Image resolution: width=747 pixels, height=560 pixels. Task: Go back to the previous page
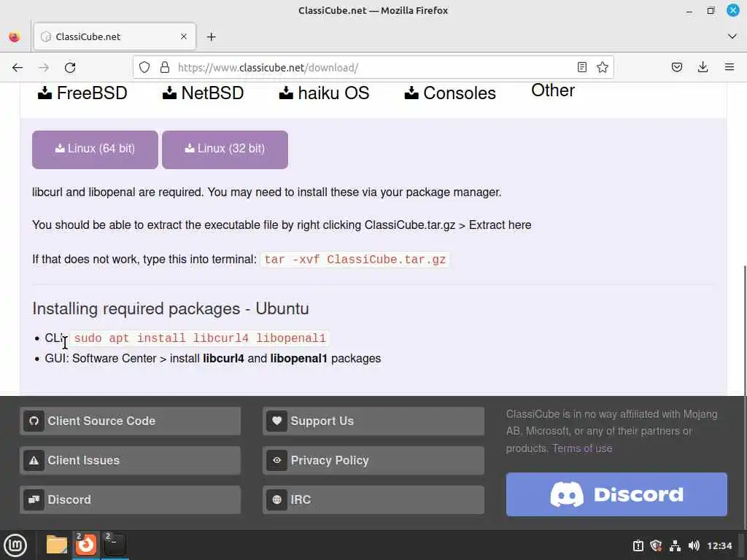point(18,68)
